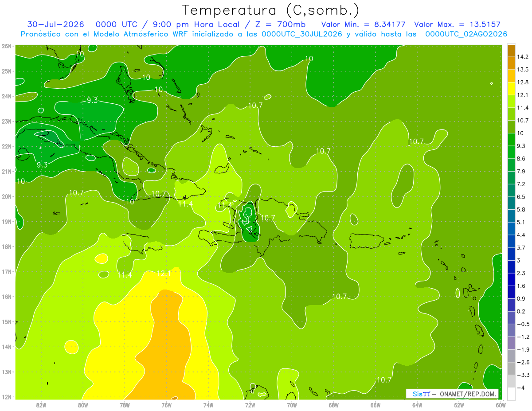This screenshot has width=532, height=411.
Task: Pick color swatch between 10.7 and 11.4
Action: 511,114
